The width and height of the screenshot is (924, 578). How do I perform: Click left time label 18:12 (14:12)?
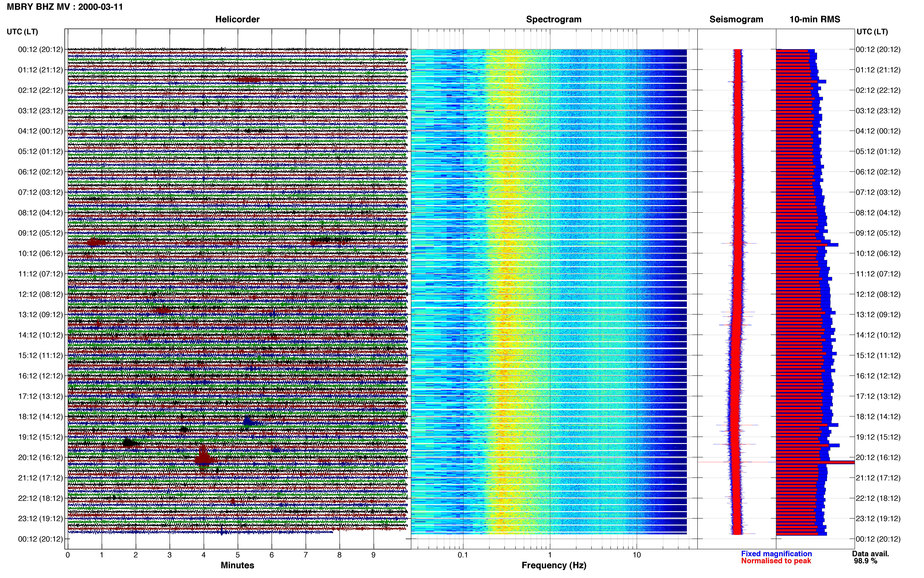pyautogui.click(x=41, y=417)
